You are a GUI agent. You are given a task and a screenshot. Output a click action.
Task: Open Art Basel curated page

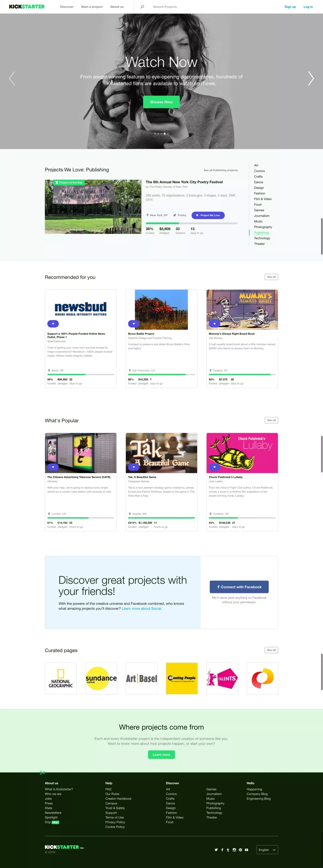[141, 678]
